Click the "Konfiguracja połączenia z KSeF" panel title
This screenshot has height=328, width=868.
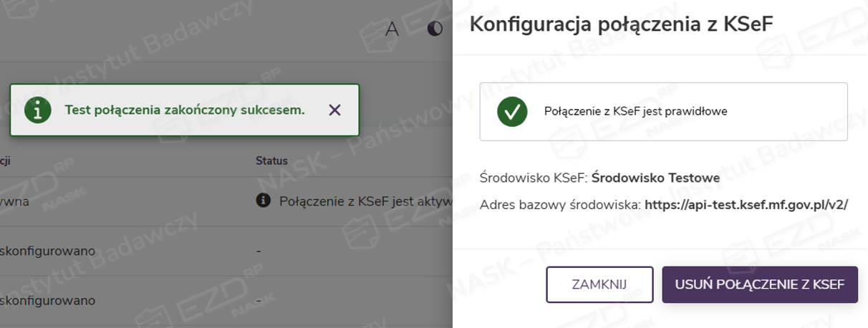(620, 25)
